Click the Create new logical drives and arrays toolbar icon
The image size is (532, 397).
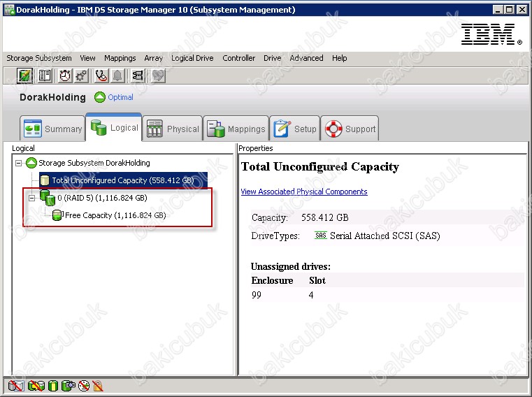coord(24,75)
